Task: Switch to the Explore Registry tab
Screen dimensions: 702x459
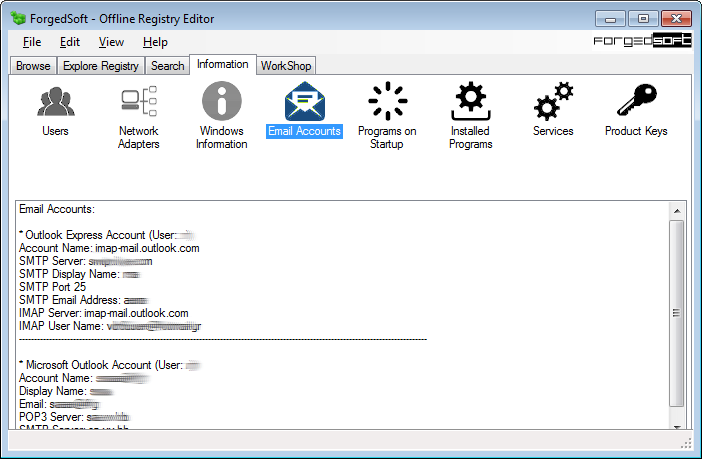Action: [101, 66]
